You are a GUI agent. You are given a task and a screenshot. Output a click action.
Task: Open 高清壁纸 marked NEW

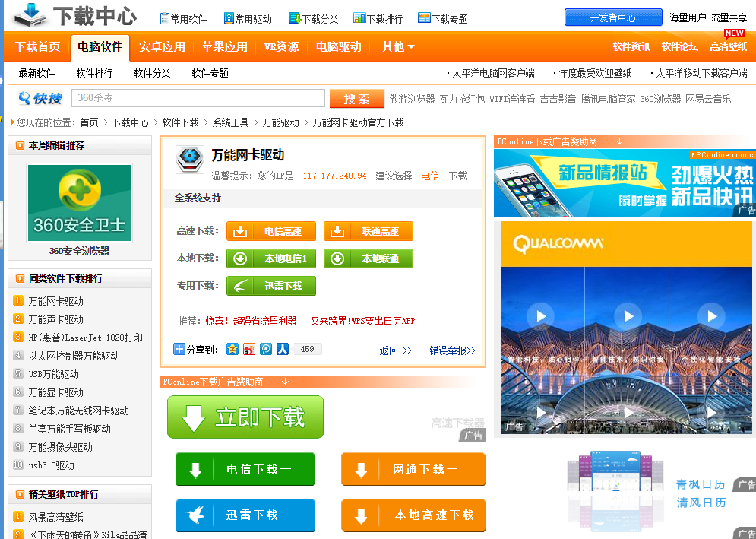click(729, 47)
